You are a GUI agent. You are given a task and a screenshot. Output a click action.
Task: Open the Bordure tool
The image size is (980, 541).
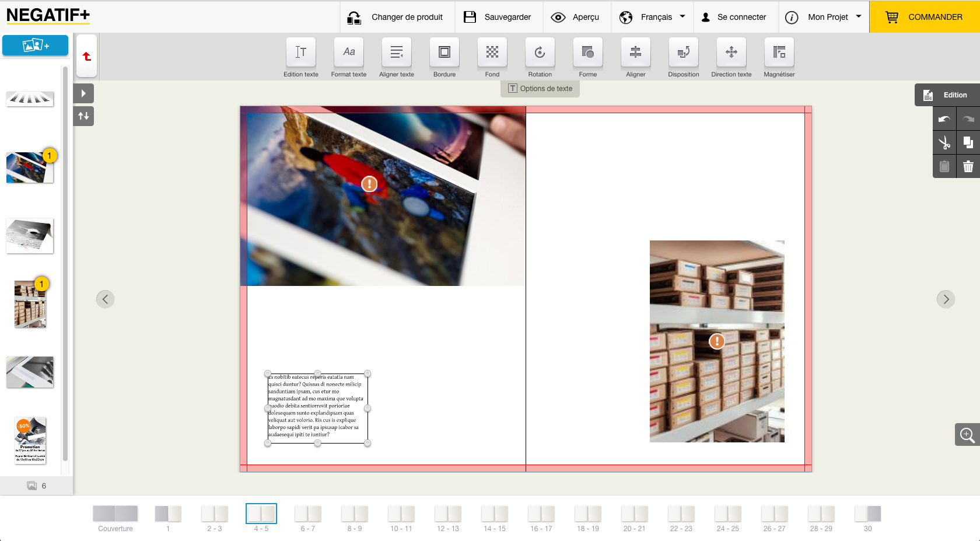pos(444,57)
